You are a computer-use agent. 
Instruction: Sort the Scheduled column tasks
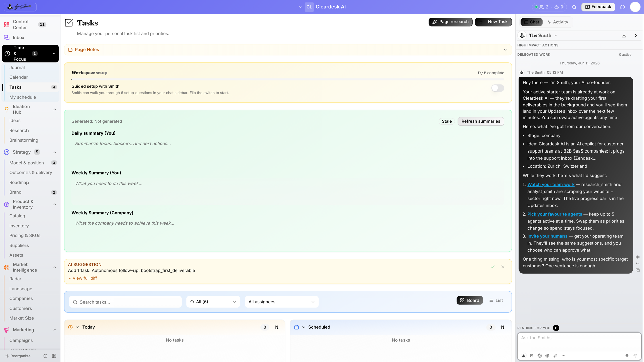tap(502, 327)
